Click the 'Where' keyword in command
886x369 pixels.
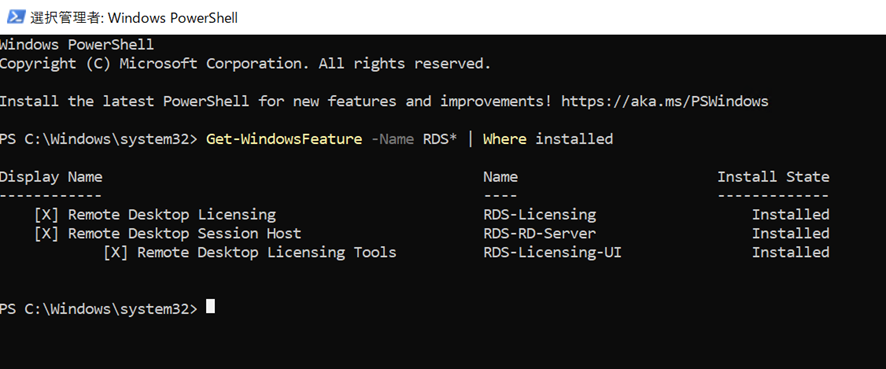(x=505, y=139)
